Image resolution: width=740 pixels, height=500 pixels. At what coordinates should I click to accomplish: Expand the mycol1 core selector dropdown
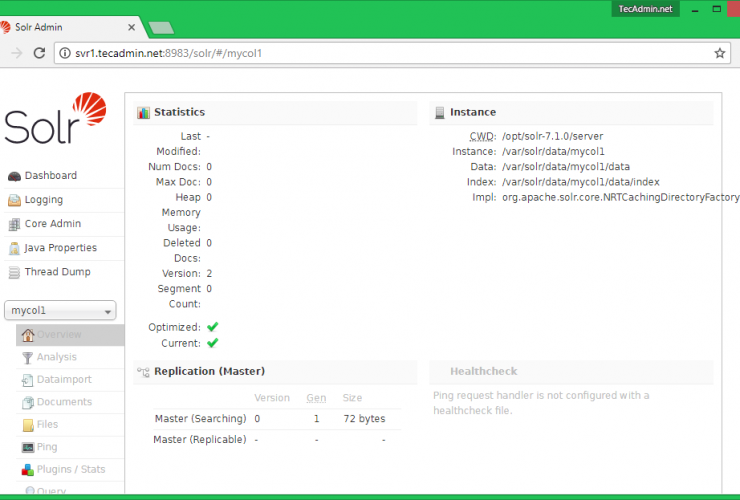point(61,311)
